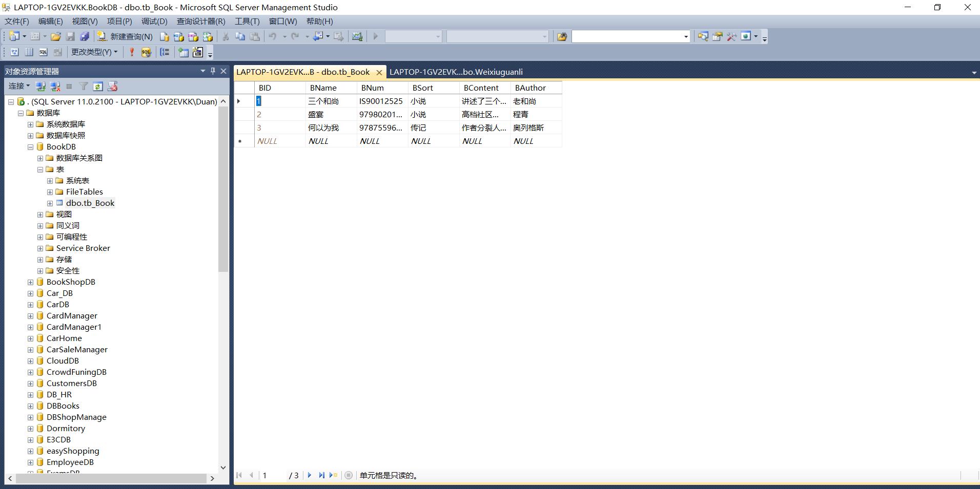This screenshot has height=489, width=980.
Task: Click the Copy icon in toolbar
Action: (240, 36)
